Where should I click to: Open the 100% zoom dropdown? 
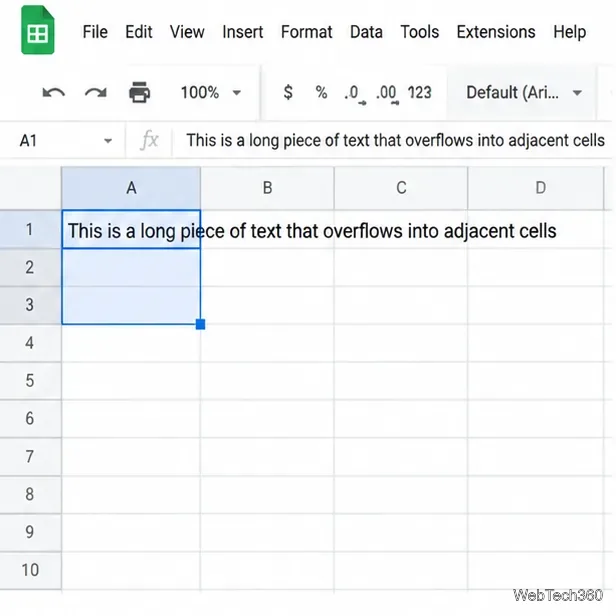[x=211, y=93]
